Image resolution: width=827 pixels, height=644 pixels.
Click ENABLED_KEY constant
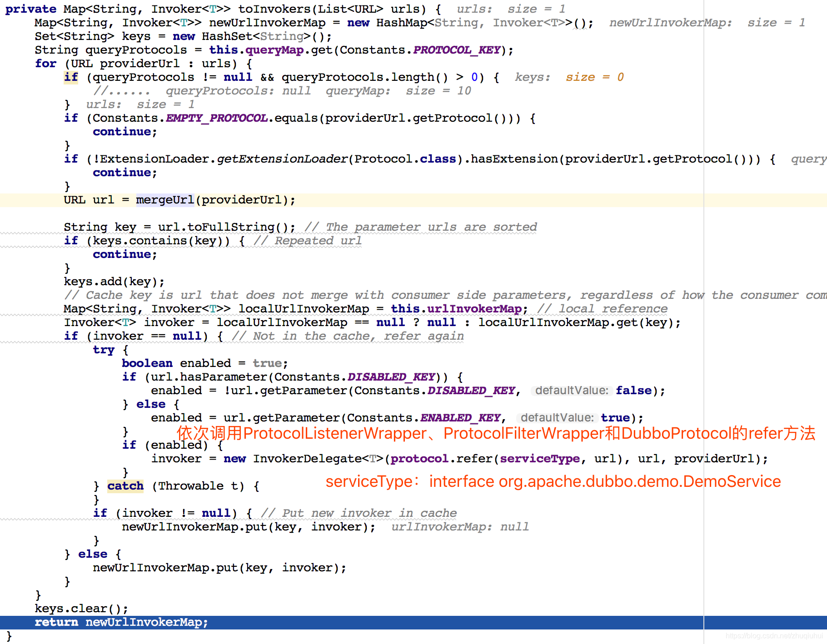coord(460,418)
